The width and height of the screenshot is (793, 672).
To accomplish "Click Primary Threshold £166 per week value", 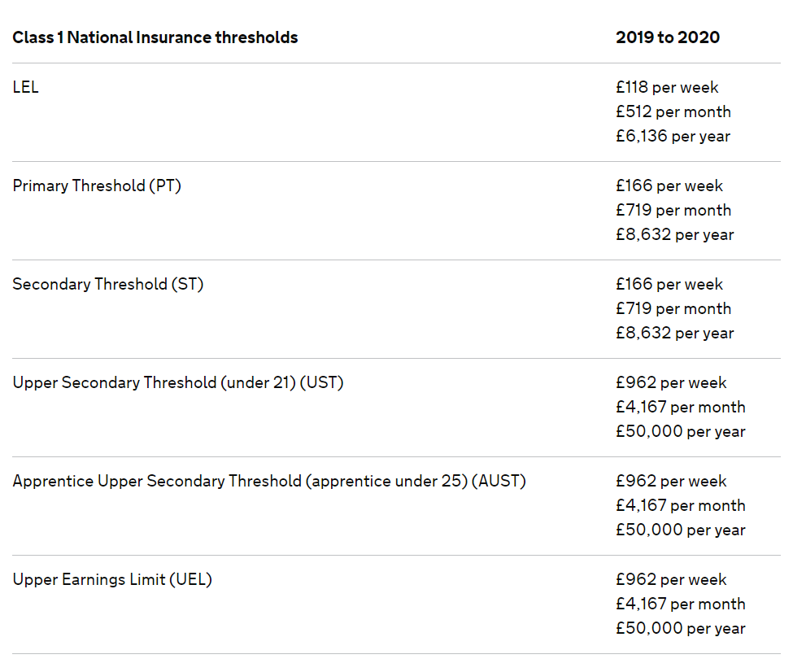I will pos(669,185).
